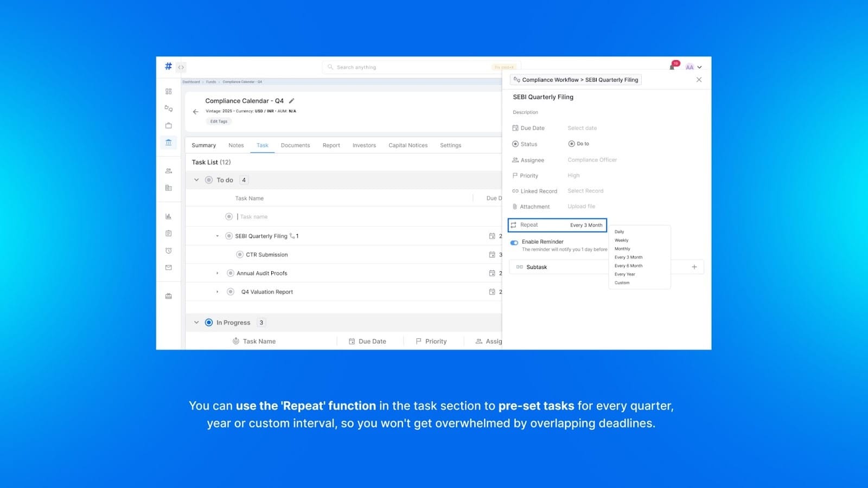Open the bar chart icon in sidebar
This screenshot has width=868, height=488.
coord(169,216)
